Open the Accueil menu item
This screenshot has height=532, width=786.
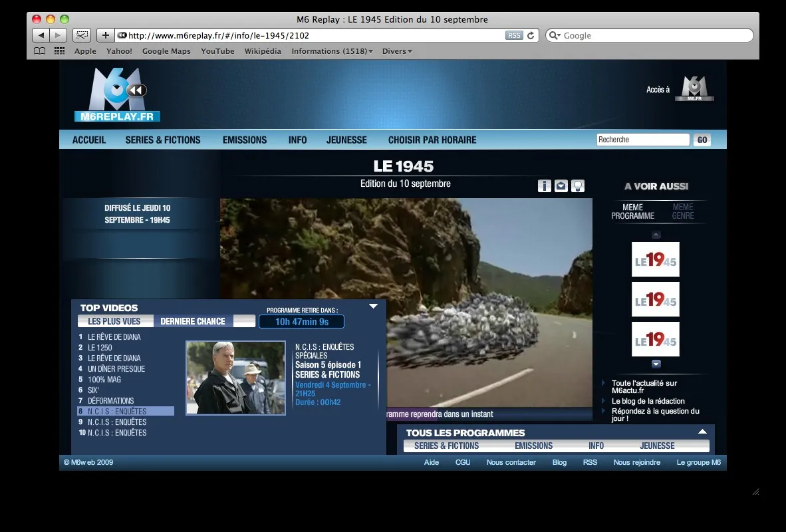pos(89,140)
